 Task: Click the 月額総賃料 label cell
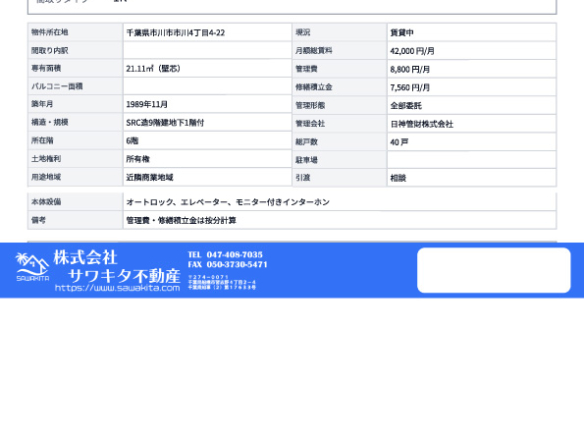[x=340, y=51]
